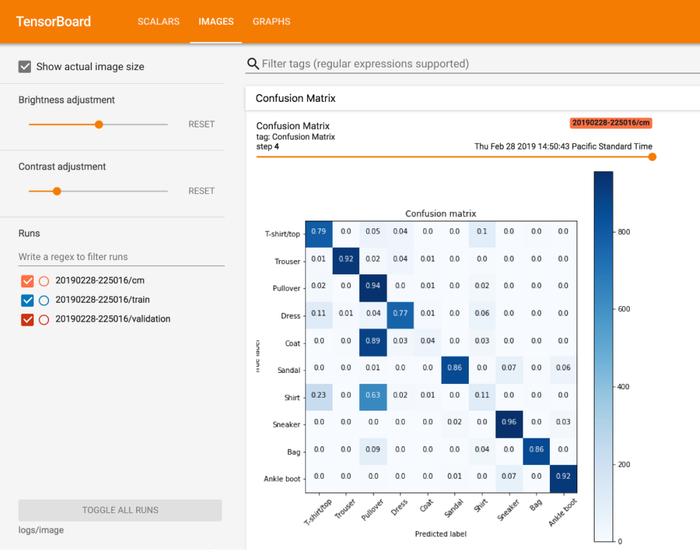The height and width of the screenshot is (552, 700).
Task: Click the 0.1 cell in the T-shirt/top row
Action: pyautogui.click(x=482, y=234)
